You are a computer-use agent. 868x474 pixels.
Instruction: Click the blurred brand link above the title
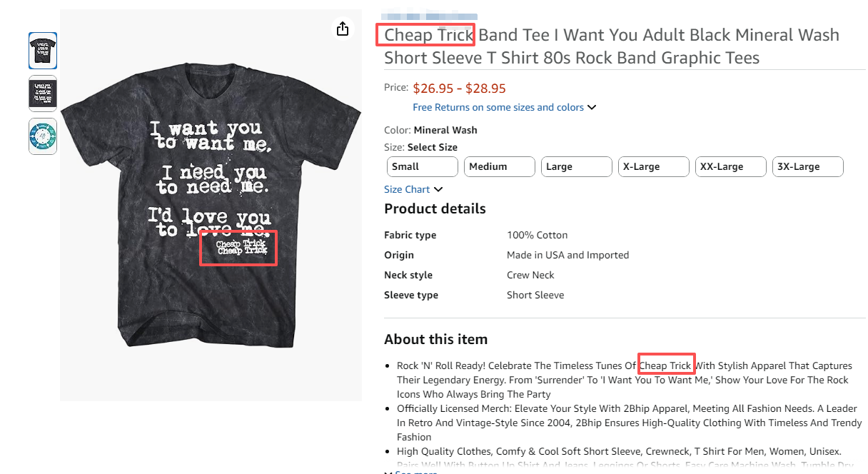pyautogui.click(x=429, y=16)
